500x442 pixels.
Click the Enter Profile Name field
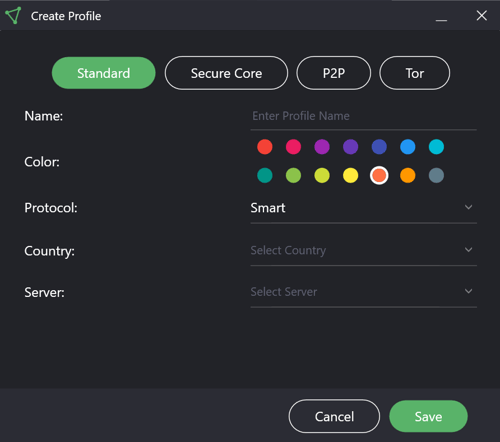point(364,116)
